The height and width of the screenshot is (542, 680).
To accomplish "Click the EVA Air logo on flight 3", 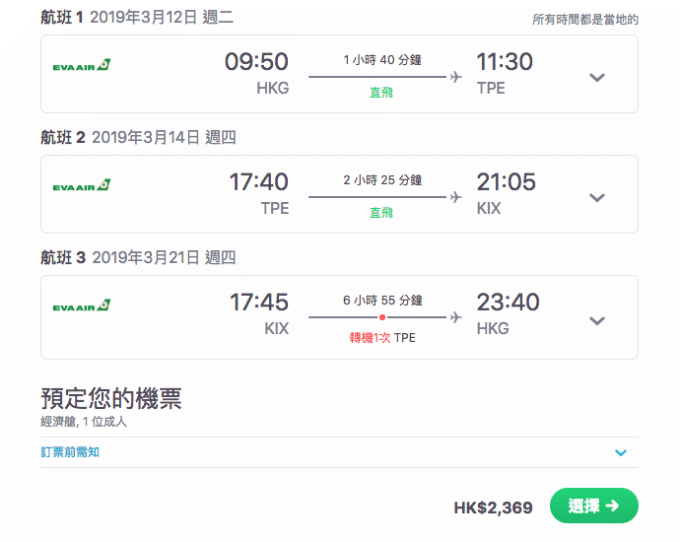I will click(82, 305).
